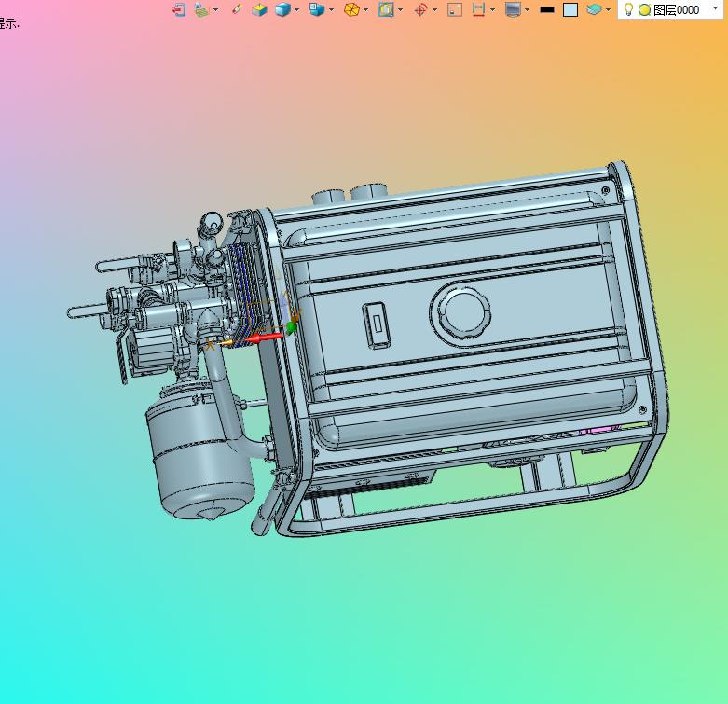This screenshot has width=728, height=704.
Task: Click the red axis arrow of triad
Action: click(264, 338)
